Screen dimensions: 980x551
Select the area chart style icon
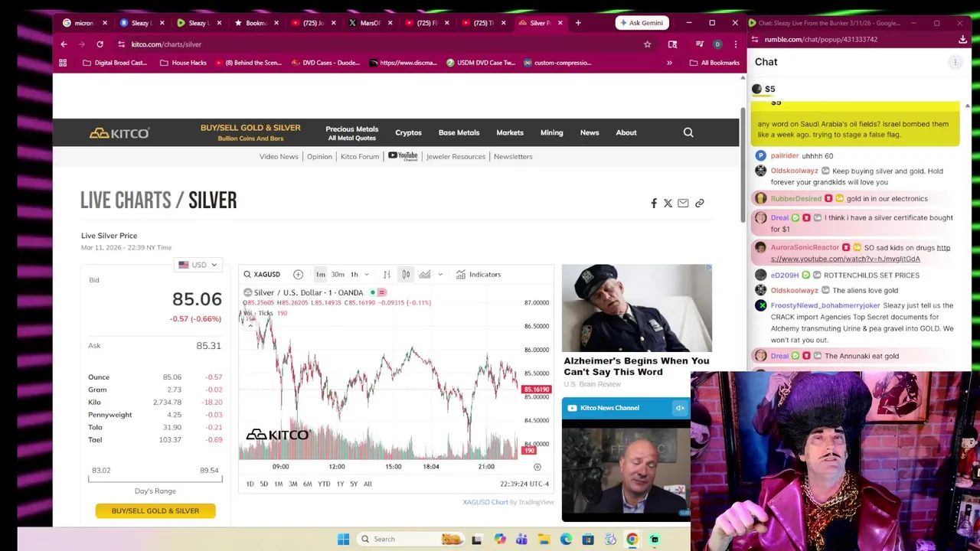click(x=425, y=274)
